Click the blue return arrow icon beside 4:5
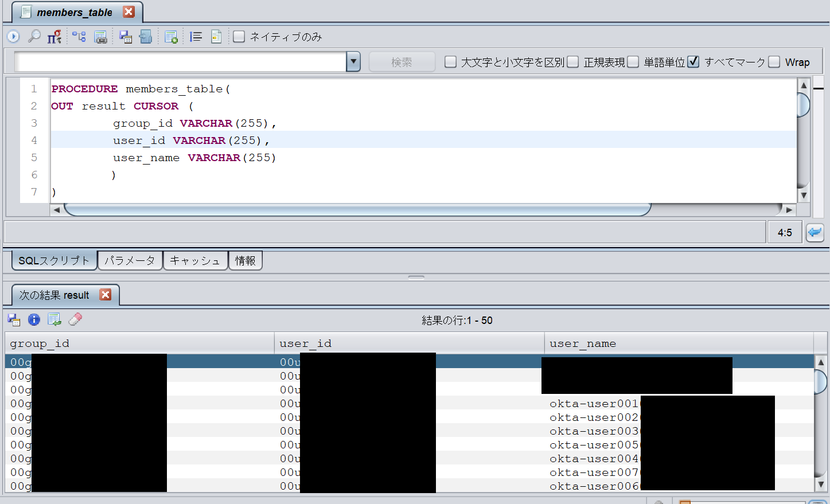The image size is (830, 504). coord(815,232)
